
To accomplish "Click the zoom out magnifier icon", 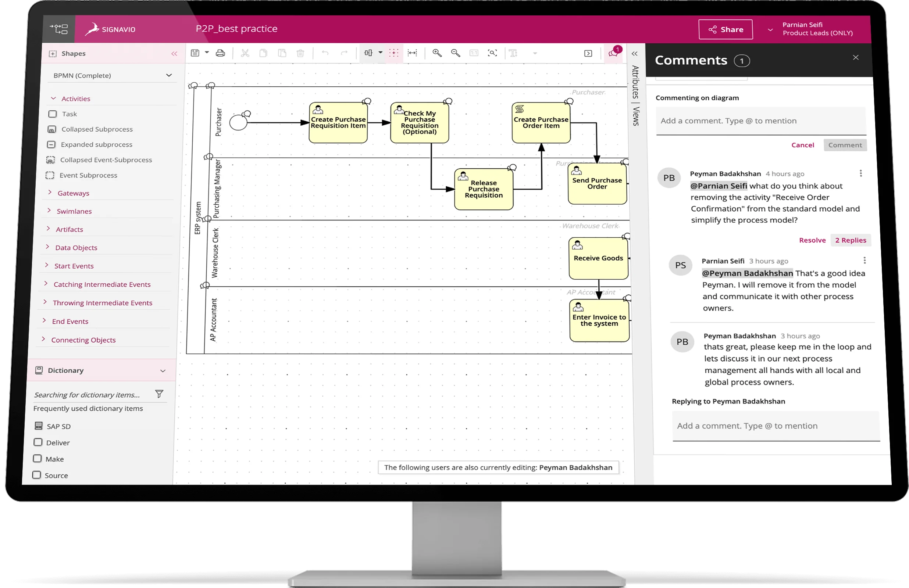I will pyautogui.click(x=456, y=53).
